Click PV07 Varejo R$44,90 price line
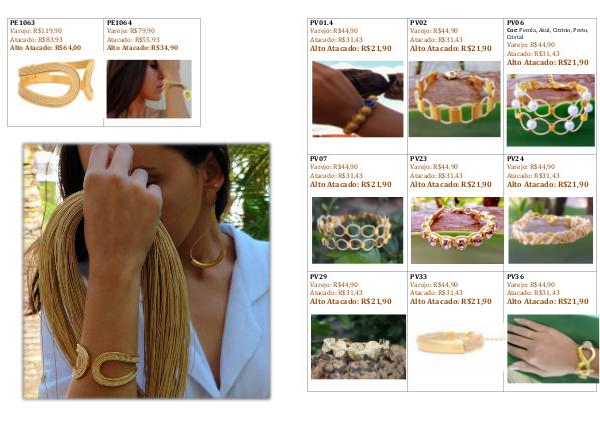Viewport: 600px width, 424px height. 334,167
